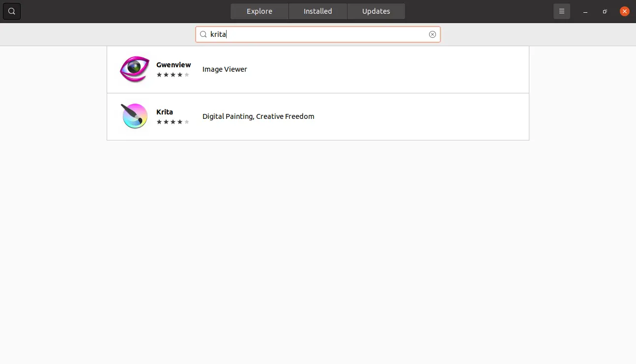
Task: Toggle the search button in the header bar
Action: click(12, 11)
